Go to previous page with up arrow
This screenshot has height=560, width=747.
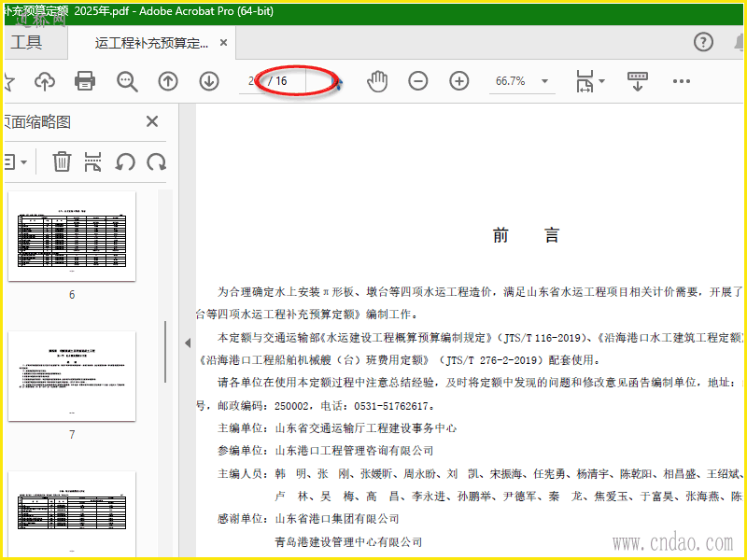coord(168,81)
